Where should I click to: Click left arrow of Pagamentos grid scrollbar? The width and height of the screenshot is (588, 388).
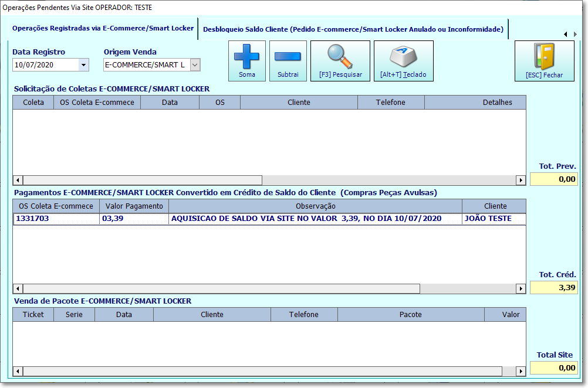click(18, 288)
